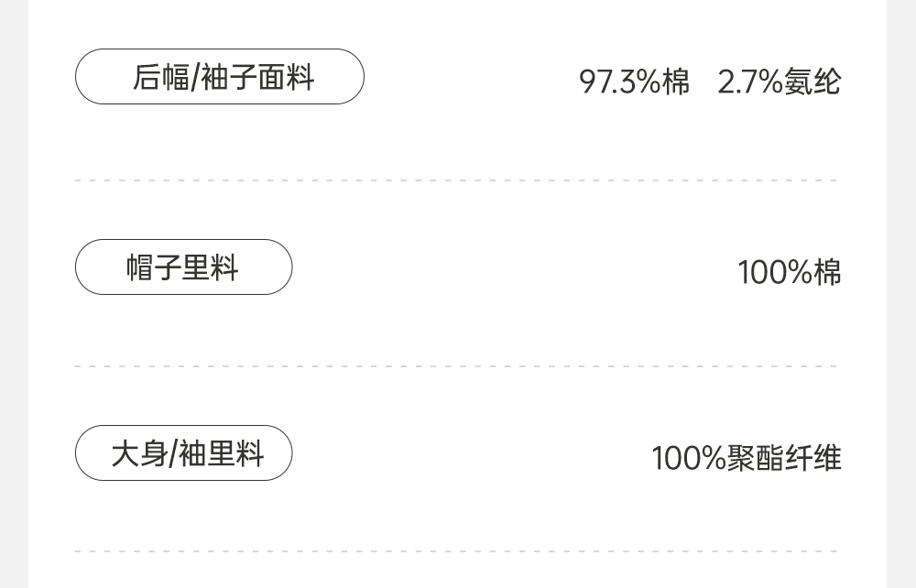
Task: Click the 帽子里料 pill label
Action: click(x=183, y=267)
